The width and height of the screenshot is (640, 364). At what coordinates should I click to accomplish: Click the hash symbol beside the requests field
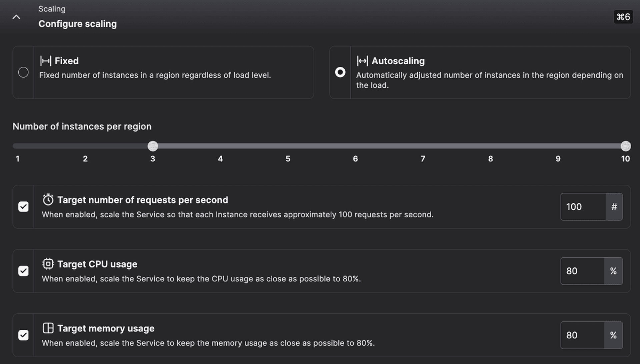pos(614,207)
